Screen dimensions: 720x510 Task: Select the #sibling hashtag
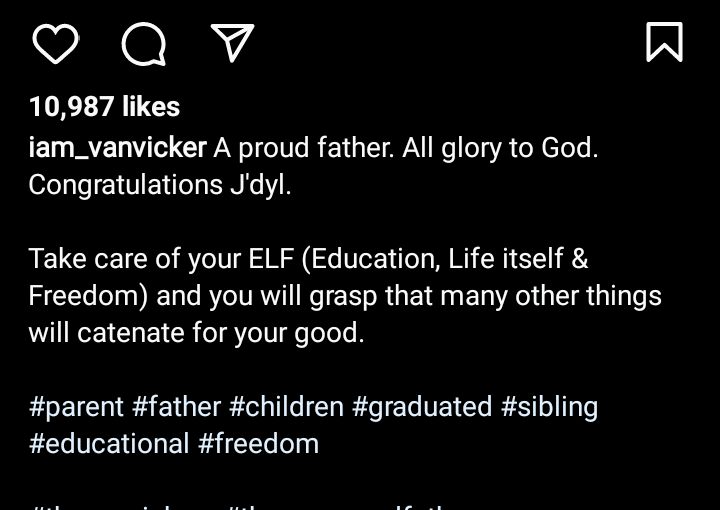click(549, 407)
